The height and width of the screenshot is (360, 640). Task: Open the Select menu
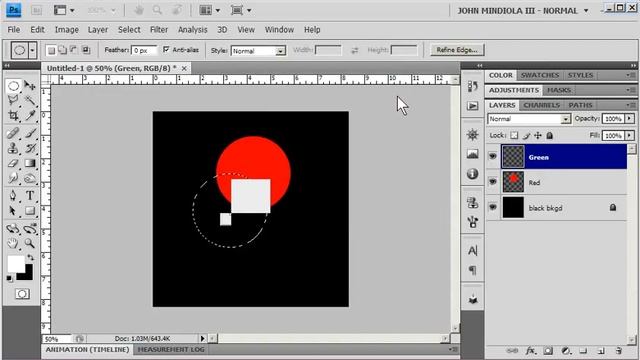click(129, 30)
